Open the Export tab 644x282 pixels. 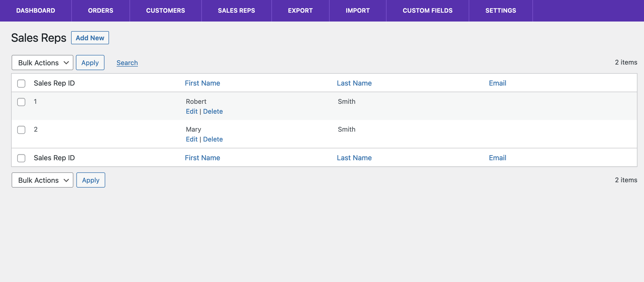[x=300, y=11]
